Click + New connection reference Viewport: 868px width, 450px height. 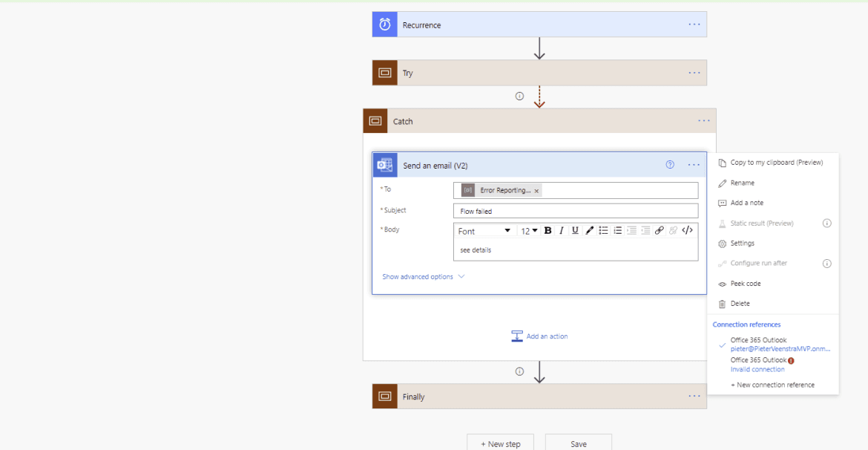773,385
